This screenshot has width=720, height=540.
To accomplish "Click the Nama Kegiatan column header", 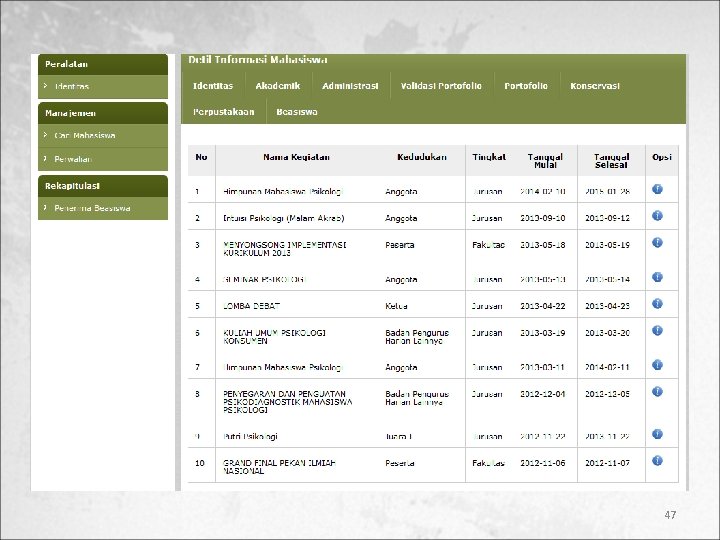I will [x=296, y=157].
